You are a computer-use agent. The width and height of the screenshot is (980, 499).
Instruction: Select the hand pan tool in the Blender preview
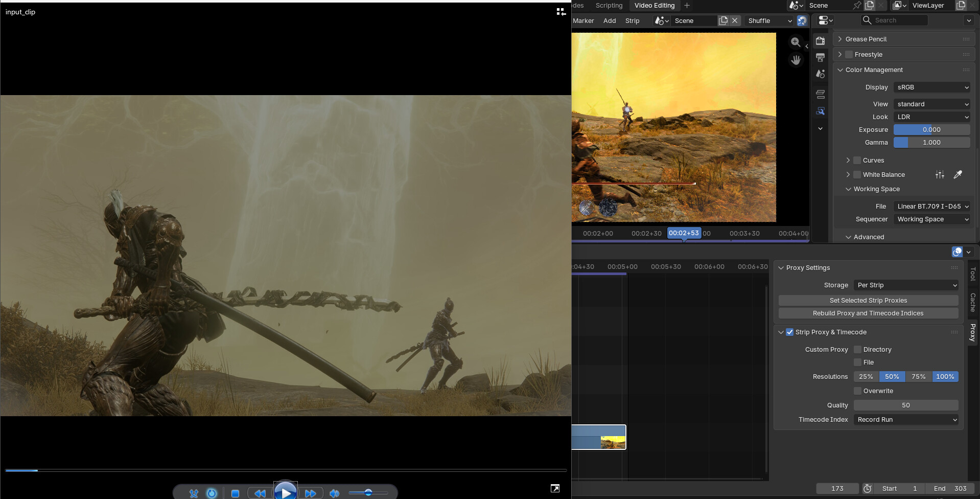(796, 60)
